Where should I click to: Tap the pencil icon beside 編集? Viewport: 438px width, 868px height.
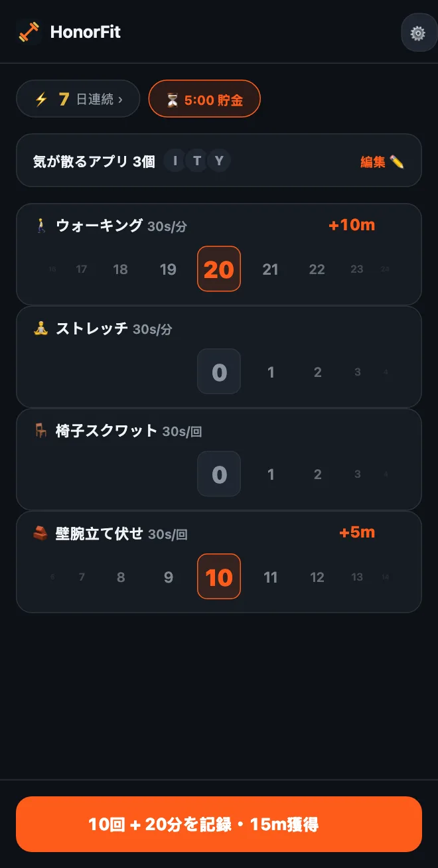point(397,162)
